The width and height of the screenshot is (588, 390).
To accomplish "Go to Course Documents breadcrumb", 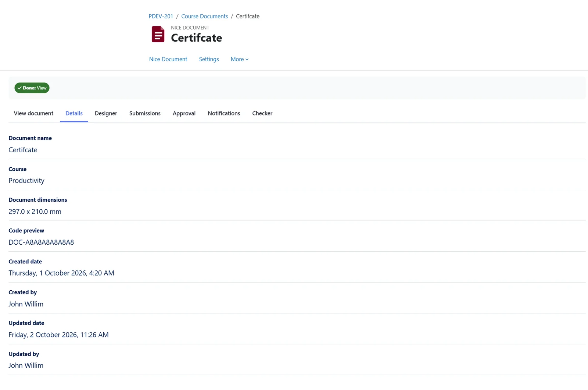I will pyautogui.click(x=204, y=16).
